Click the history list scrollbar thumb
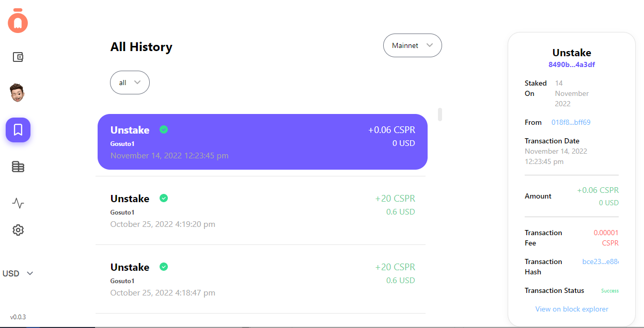Screen dimensions: 644x328 point(440,114)
